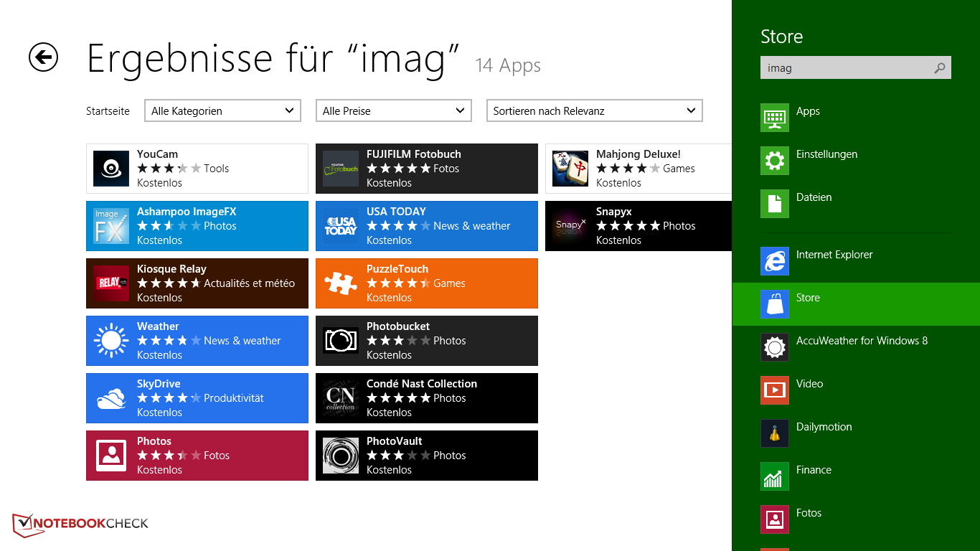The image size is (980, 551).
Task: Click the search magnifier icon
Action: tap(940, 68)
